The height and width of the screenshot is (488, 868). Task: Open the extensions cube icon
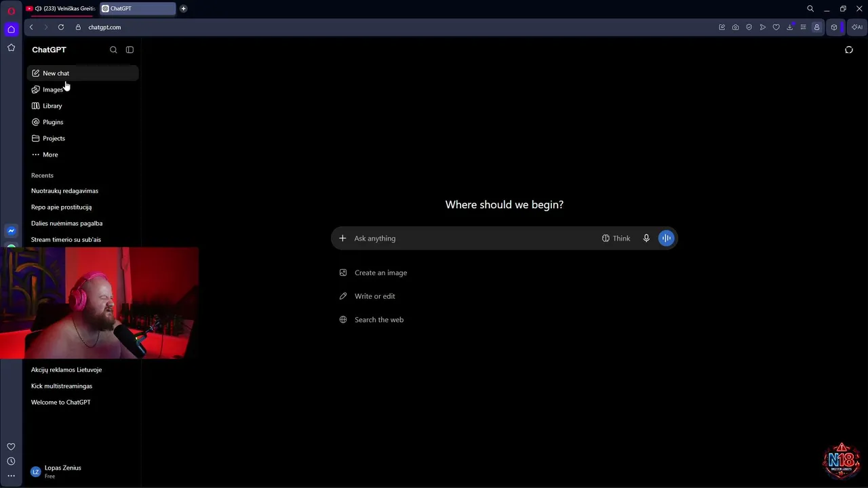click(x=834, y=27)
